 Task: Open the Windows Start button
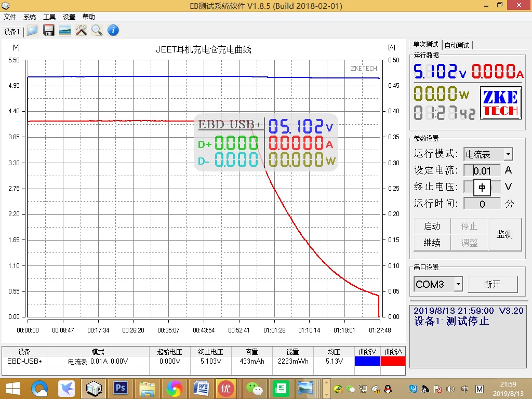pos(13,389)
